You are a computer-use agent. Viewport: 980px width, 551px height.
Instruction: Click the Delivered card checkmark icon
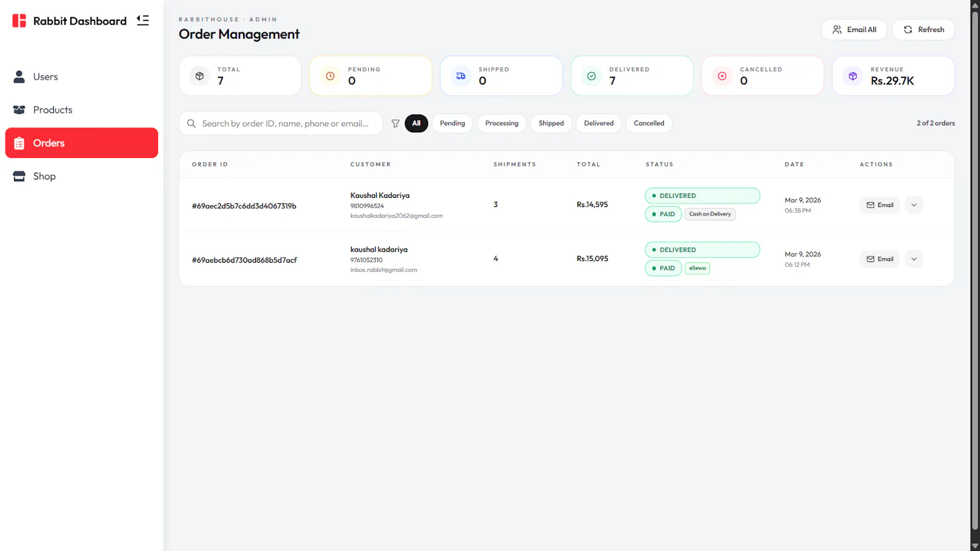tap(592, 76)
